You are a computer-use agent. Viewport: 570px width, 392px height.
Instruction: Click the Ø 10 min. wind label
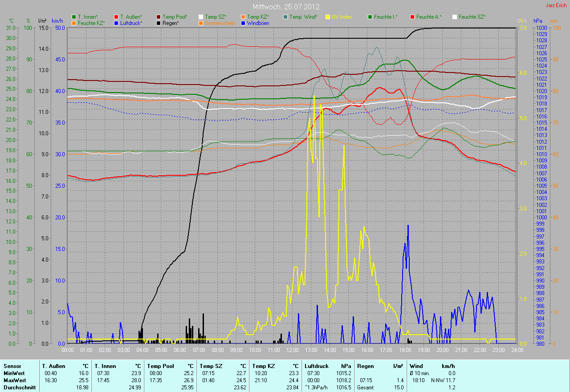click(420, 373)
